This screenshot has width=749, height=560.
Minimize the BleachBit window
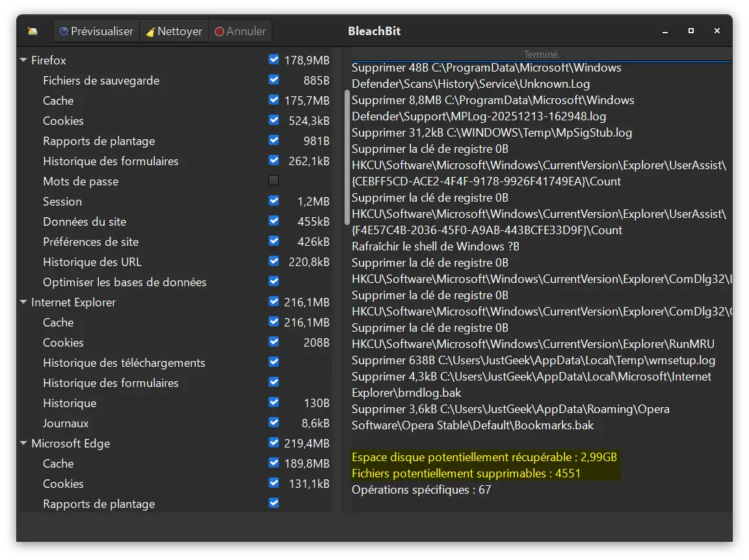click(x=665, y=31)
